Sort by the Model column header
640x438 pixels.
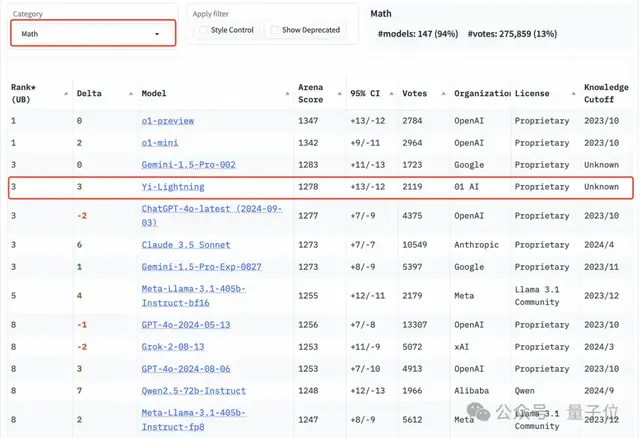(154, 93)
